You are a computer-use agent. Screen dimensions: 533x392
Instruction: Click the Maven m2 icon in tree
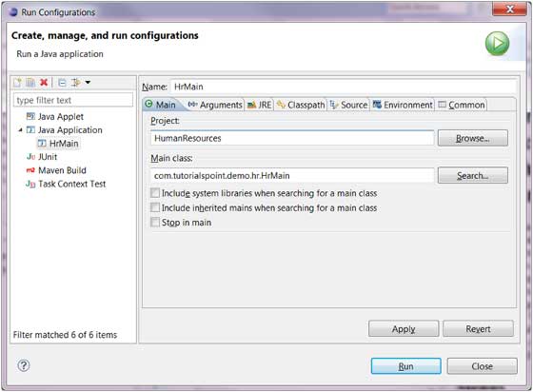click(x=30, y=170)
